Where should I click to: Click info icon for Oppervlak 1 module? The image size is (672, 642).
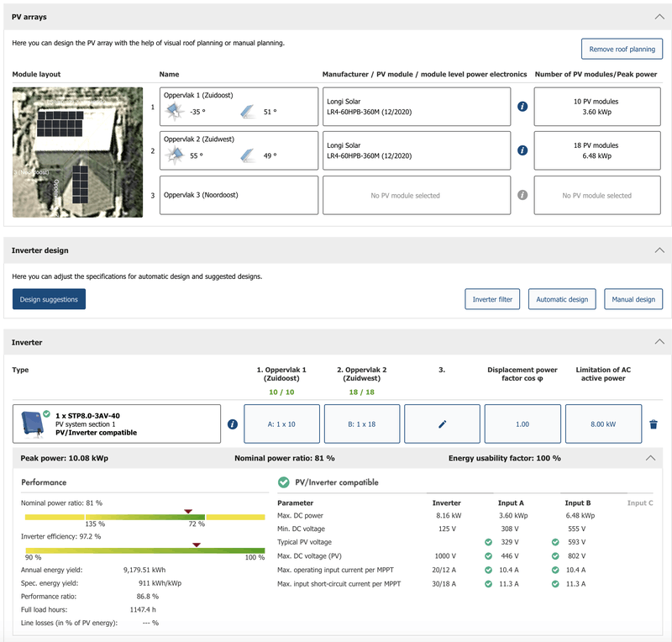click(x=522, y=107)
